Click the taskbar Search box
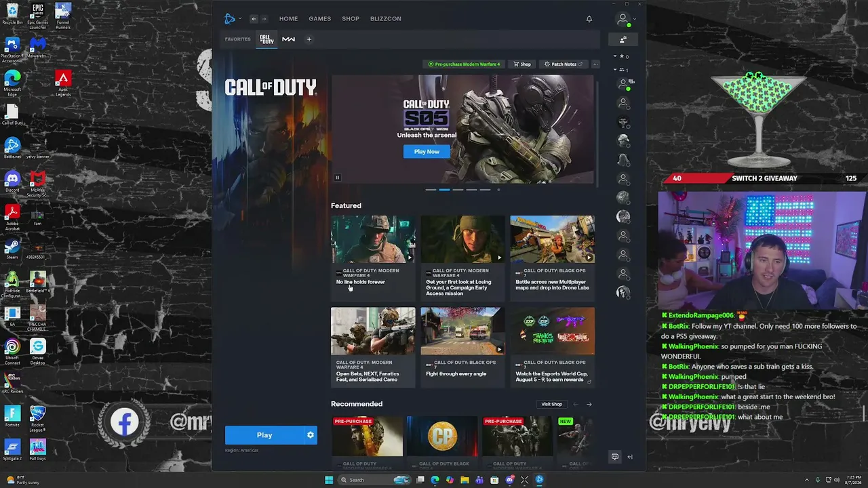The image size is (868, 488). pyautogui.click(x=375, y=480)
